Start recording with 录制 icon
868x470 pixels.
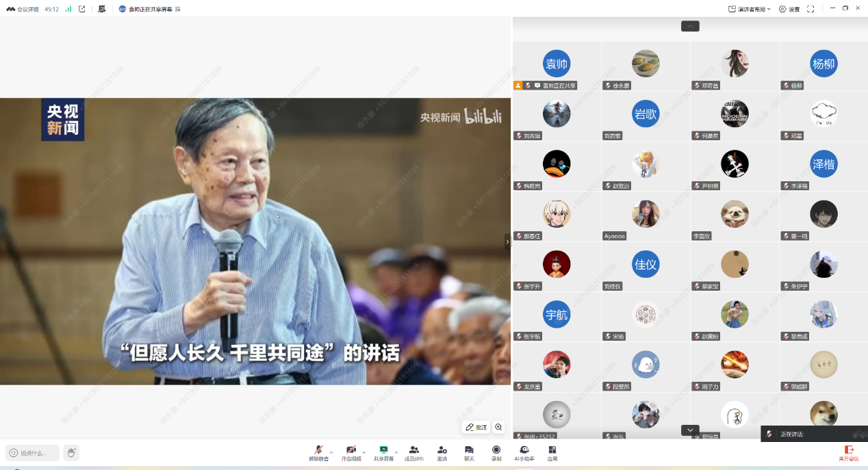496,452
